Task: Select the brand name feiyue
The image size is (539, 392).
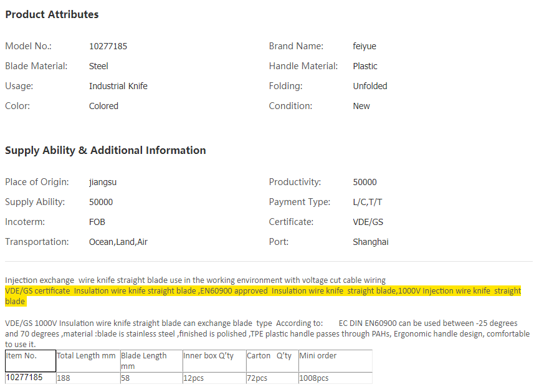Action: coord(365,46)
